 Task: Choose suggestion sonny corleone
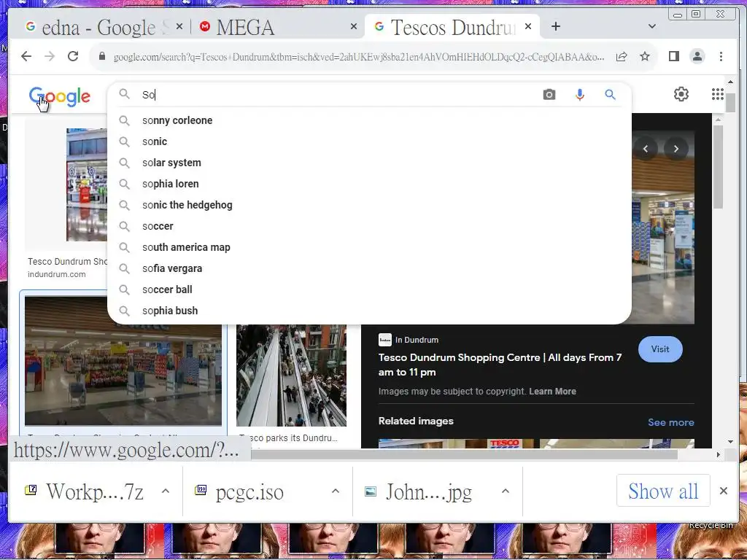[369, 120]
